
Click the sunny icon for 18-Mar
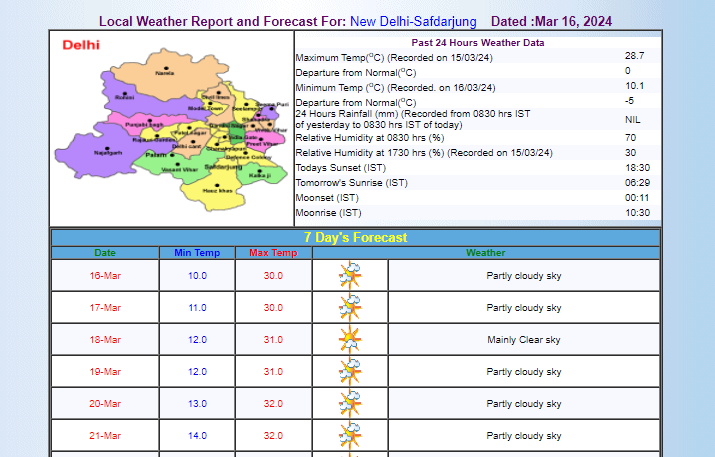(x=350, y=339)
